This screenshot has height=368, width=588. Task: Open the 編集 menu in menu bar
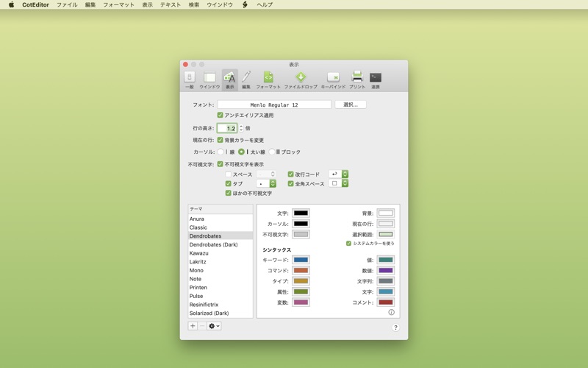coord(90,4)
